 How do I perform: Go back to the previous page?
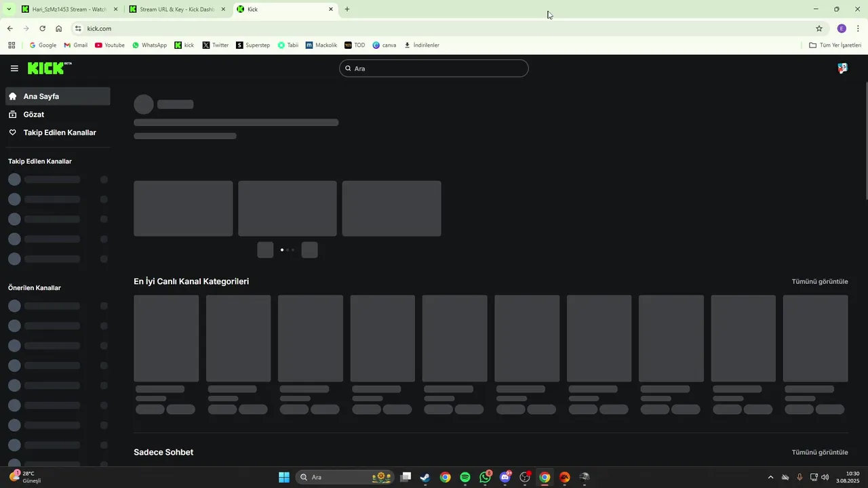(9, 28)
